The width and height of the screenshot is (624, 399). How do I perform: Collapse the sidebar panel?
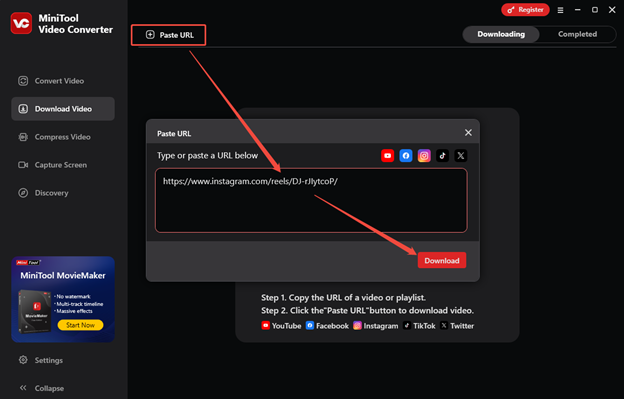pos(63,388)
